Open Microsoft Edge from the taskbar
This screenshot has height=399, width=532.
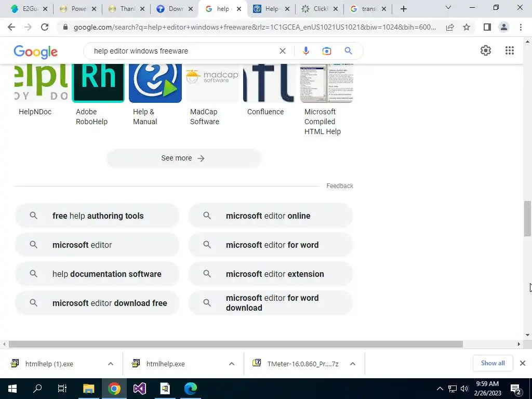pos(190,389)
